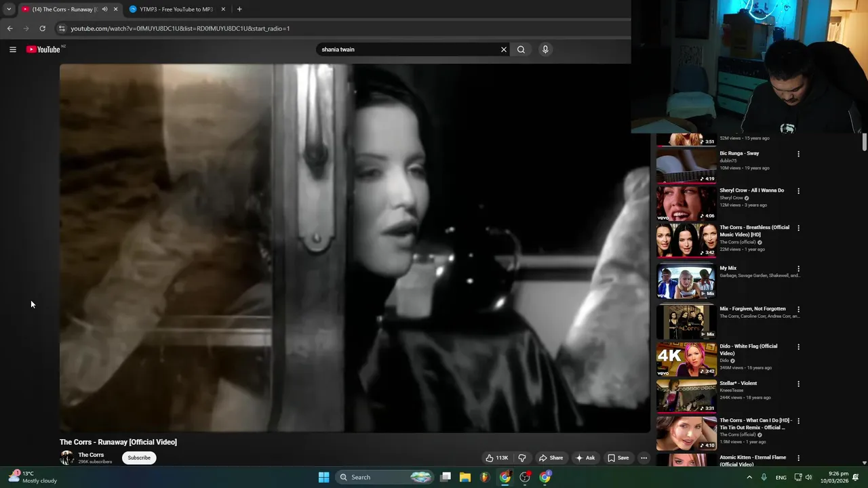Image resolution: width=868 pixels, height=488 pixels.
Task: Open 'Stellar* - Violent' video title
Action: (738, 384)
